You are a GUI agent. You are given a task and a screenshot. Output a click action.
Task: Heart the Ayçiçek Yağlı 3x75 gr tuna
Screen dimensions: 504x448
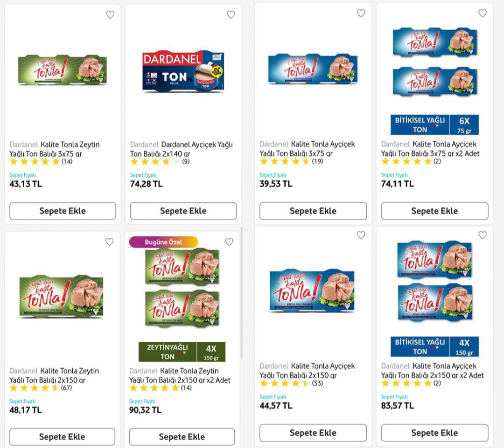pyautogui.click(x=361, y=14)
